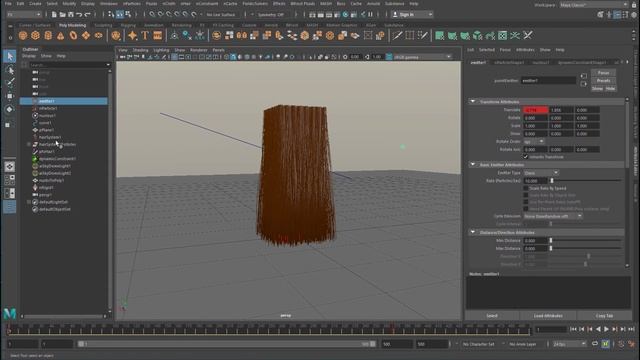
Task: Click the input connection icon beside emitter name
Action: click(x=584, y=76)
